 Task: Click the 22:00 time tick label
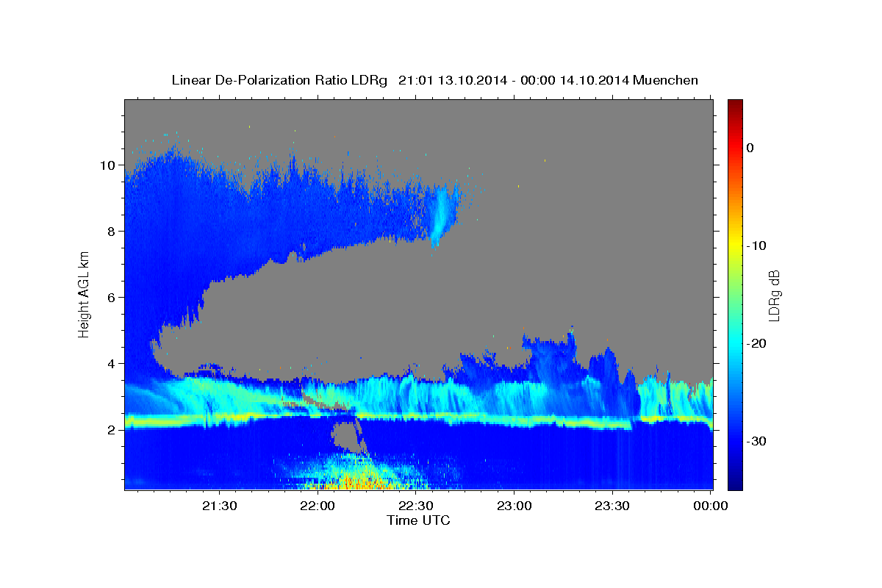pyautogui.click(x=318, y=505)
